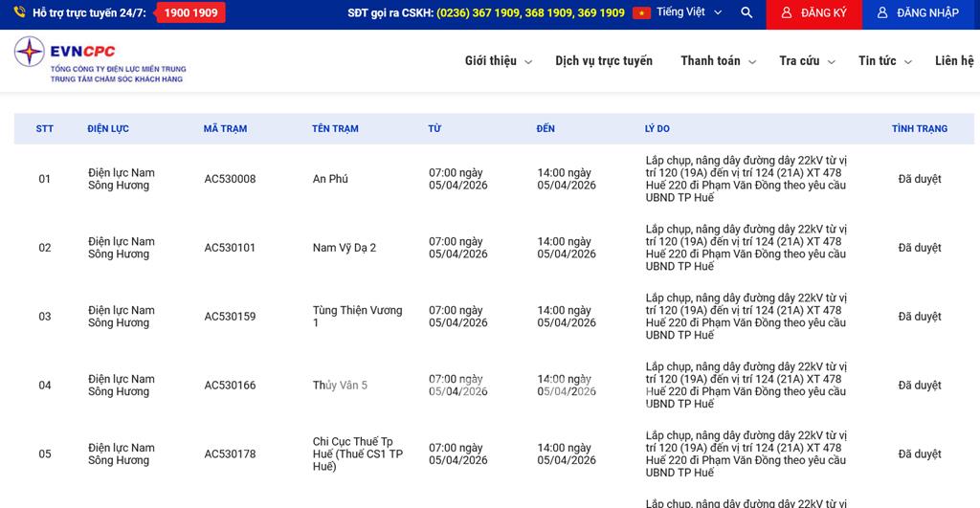
Task: Open the search magnifier icon
Action: click(x=746, y=13)
